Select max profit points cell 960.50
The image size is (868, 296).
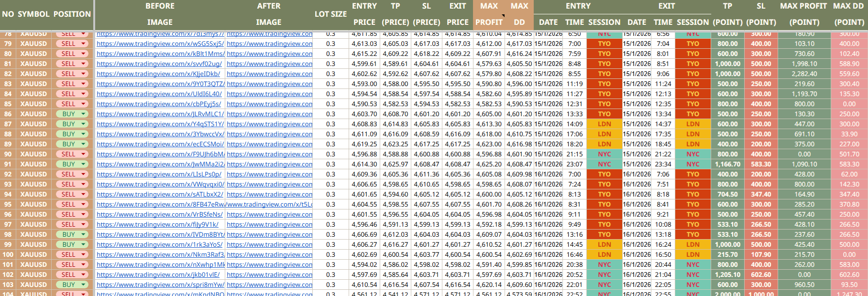pyautogui.click(x=804, y=285)
